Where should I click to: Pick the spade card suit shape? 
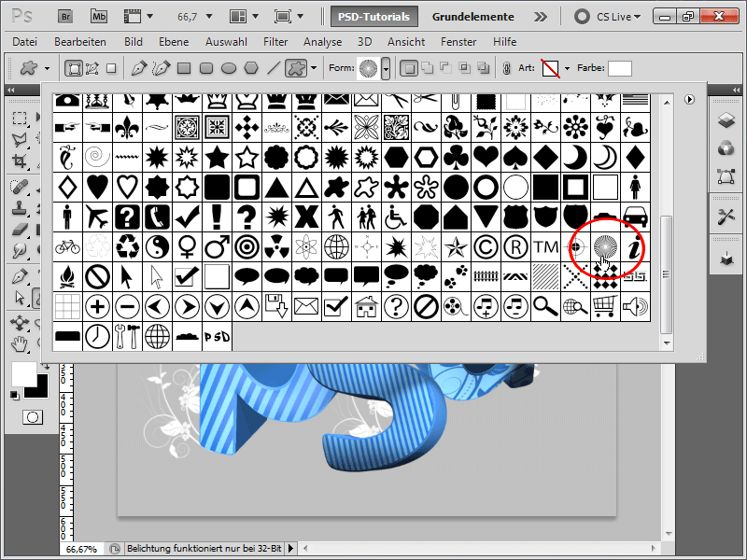coord(516,158)
